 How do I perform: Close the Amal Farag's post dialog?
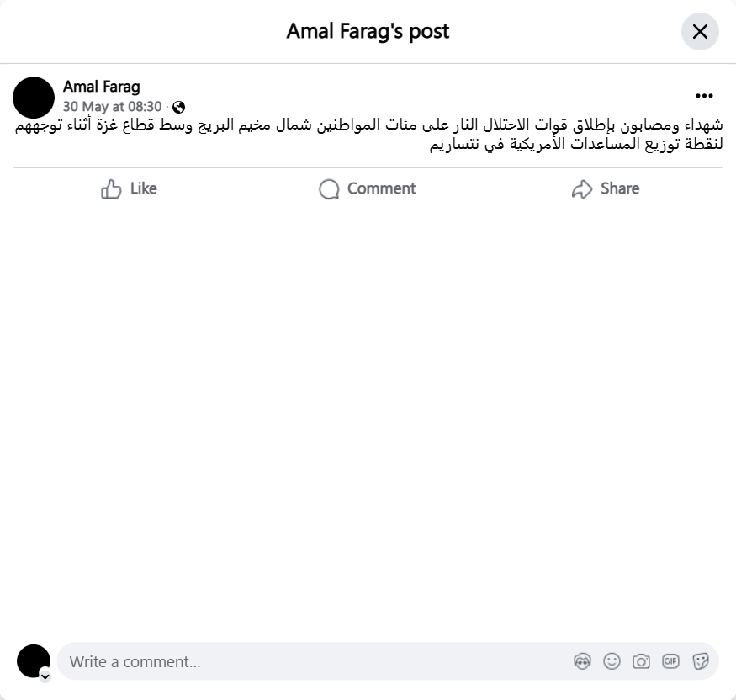(700, 31)
